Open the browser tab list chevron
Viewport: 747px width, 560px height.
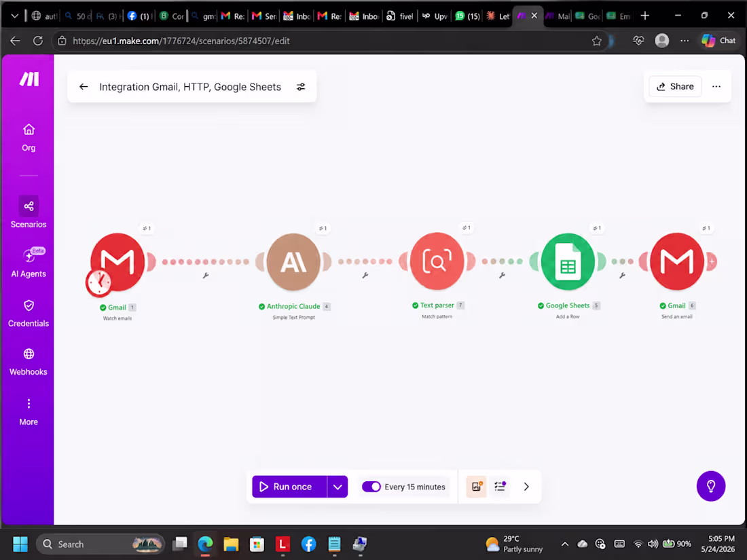[15, 16]
